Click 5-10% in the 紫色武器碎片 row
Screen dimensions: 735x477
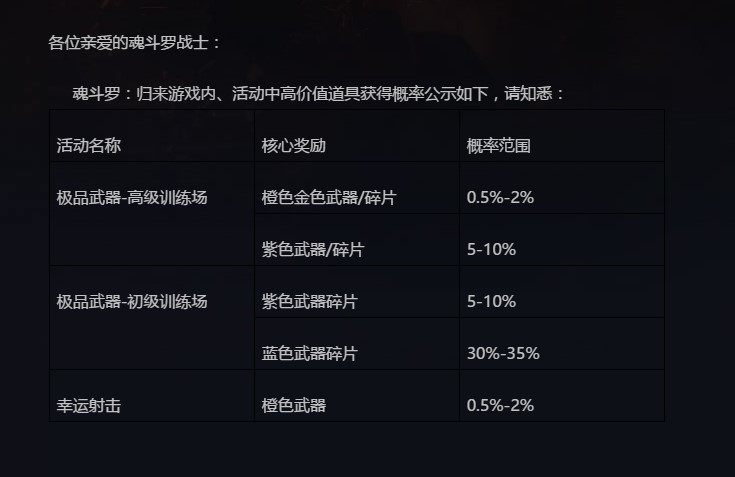(x=491, y=302)
